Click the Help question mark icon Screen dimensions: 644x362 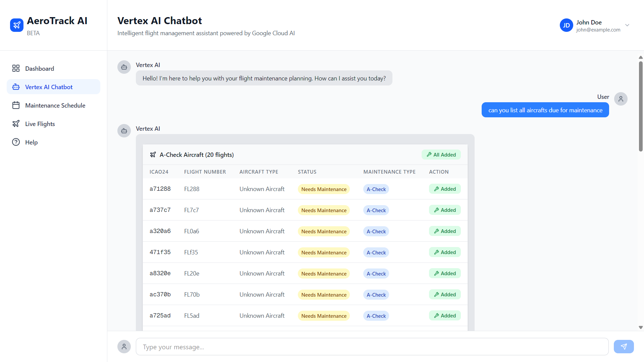click(x=16, y=142)
